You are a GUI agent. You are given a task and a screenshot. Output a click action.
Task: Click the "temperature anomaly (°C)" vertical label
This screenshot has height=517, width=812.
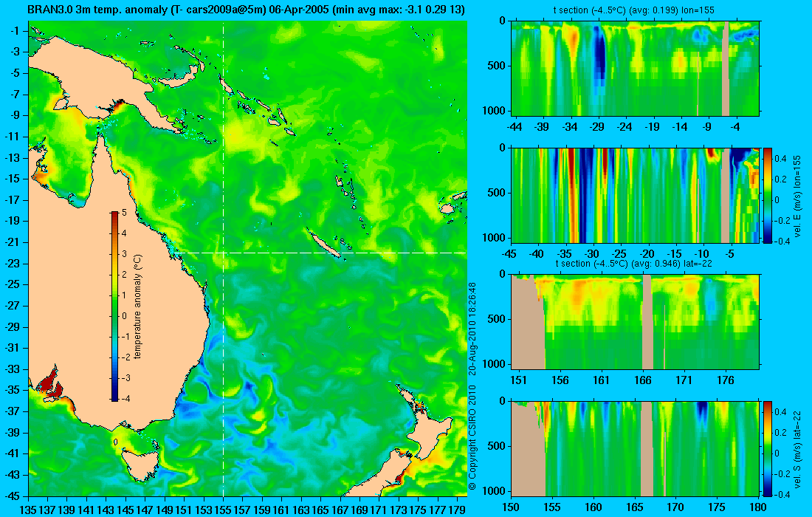tap(138, 307)
